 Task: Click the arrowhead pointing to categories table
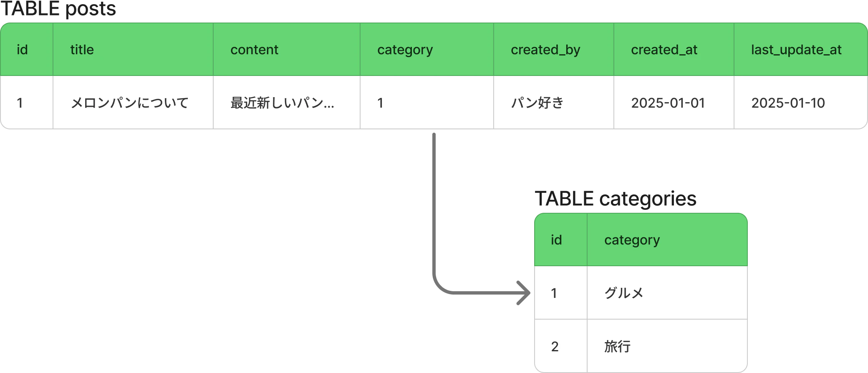tap(523, 293)
